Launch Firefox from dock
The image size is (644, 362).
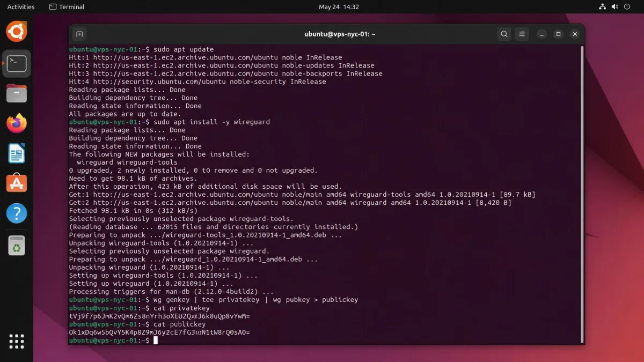point(17,123)
